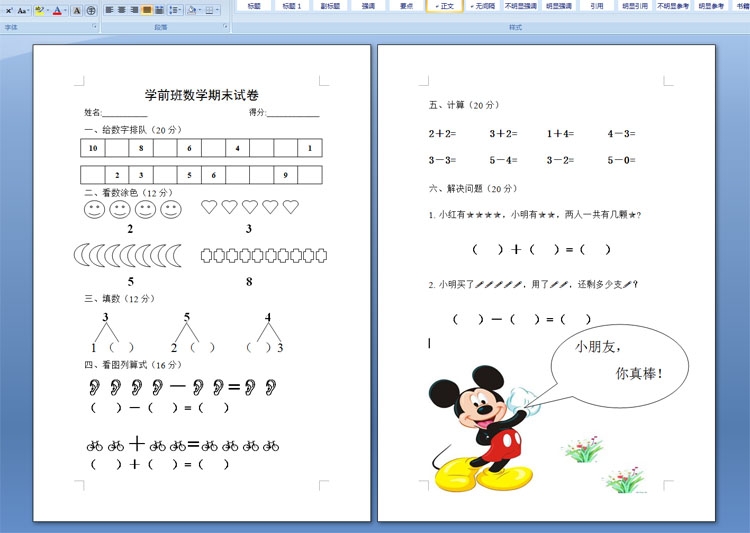Click text 2. 小明买了 pencils question line

click(x=533, y=284)
